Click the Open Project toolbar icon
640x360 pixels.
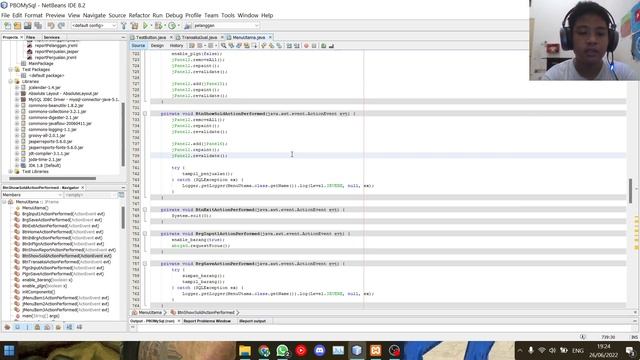[x=27, y=26]
